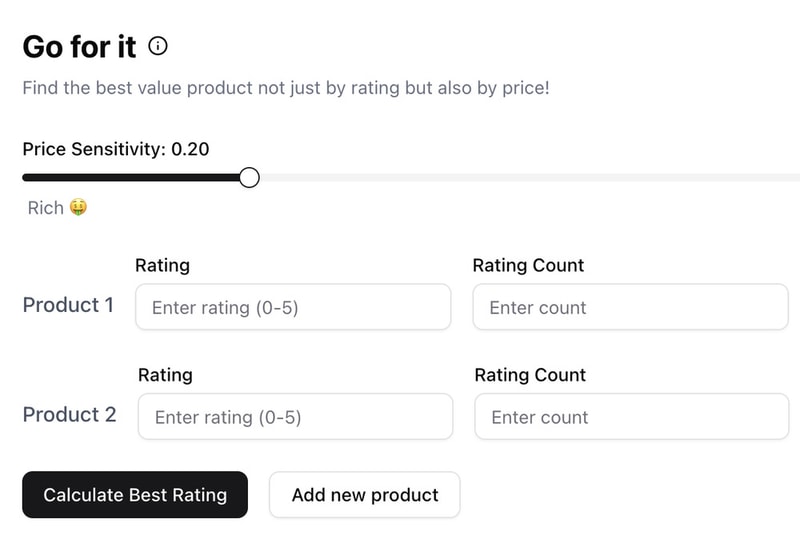
Task: Click the dark filled part of slider track
Action: point(130,178)
